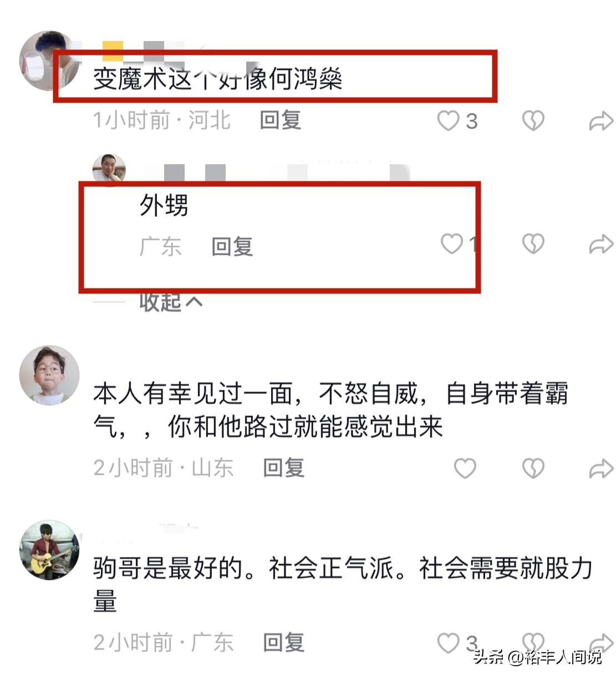Image resolution: width=616 pixels, height=679 pixels.
Task: Dislike the 不怒自威 comment from 山东
Action: [533, 468]
